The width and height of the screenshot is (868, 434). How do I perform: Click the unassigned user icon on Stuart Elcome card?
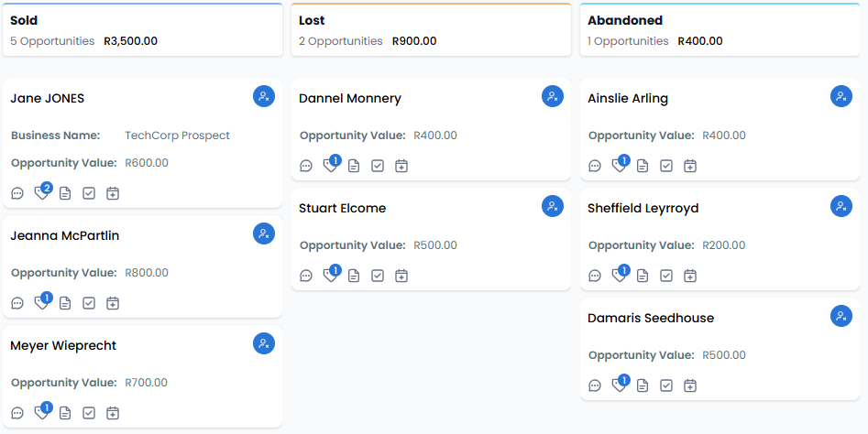(x=553, y=206)
